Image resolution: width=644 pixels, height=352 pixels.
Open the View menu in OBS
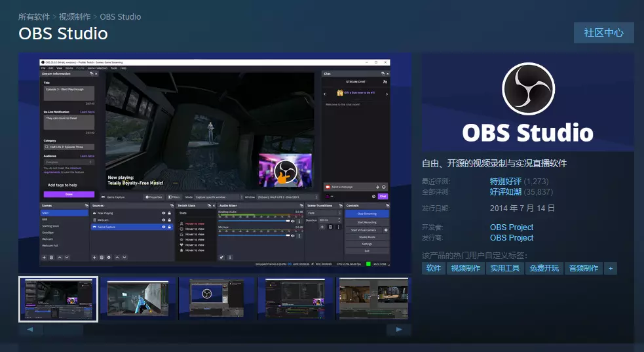pyautogui.click(x=60, y=68)
